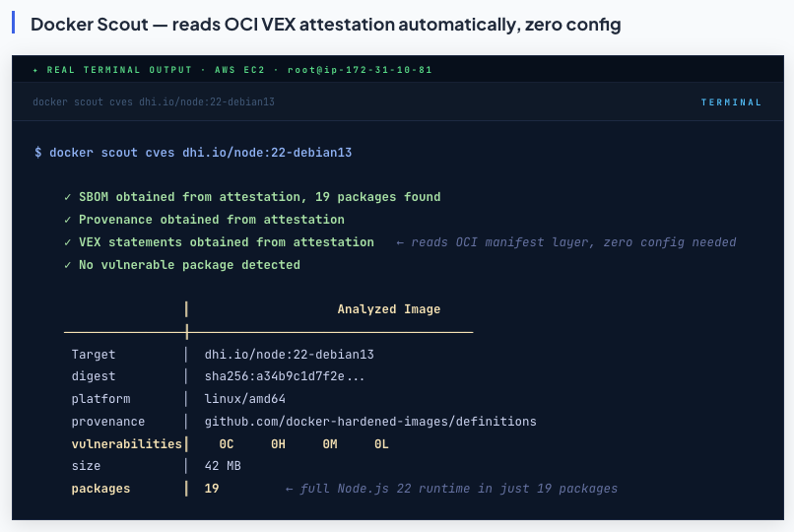Viewport: 794px width, 532px height.
Task: Click 'VEX statements obtained from attestation' line
Action: 226,242
